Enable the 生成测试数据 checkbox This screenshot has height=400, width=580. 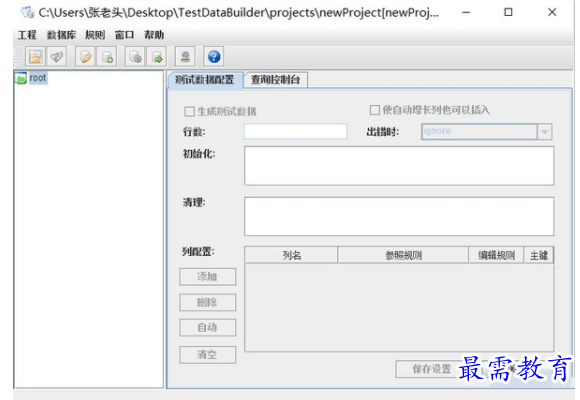pos(189,111)
